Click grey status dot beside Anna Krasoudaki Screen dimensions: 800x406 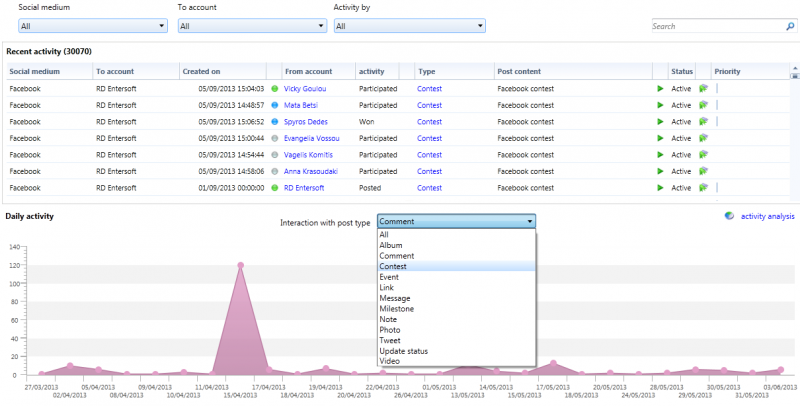pyautogui.click(x=274, y=171)
